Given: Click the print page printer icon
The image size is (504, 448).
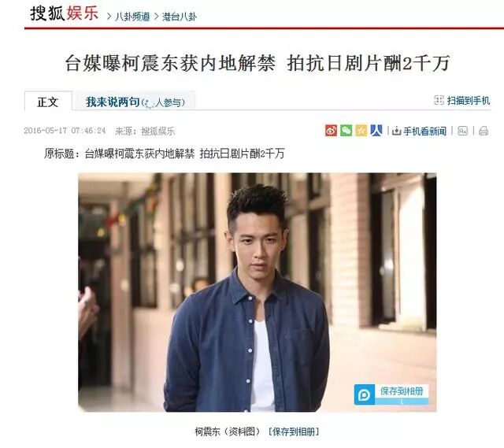Looking at the screenshot, I should [484, 131].
